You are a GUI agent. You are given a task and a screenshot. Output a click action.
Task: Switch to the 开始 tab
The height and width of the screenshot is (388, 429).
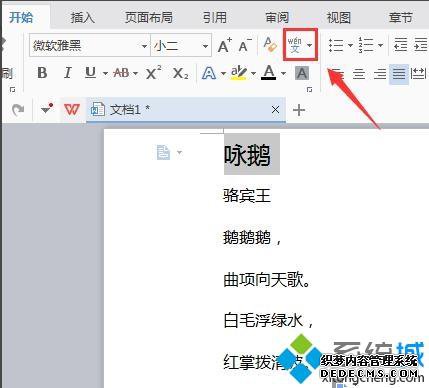pyautogui.click(x=21, y=17)
